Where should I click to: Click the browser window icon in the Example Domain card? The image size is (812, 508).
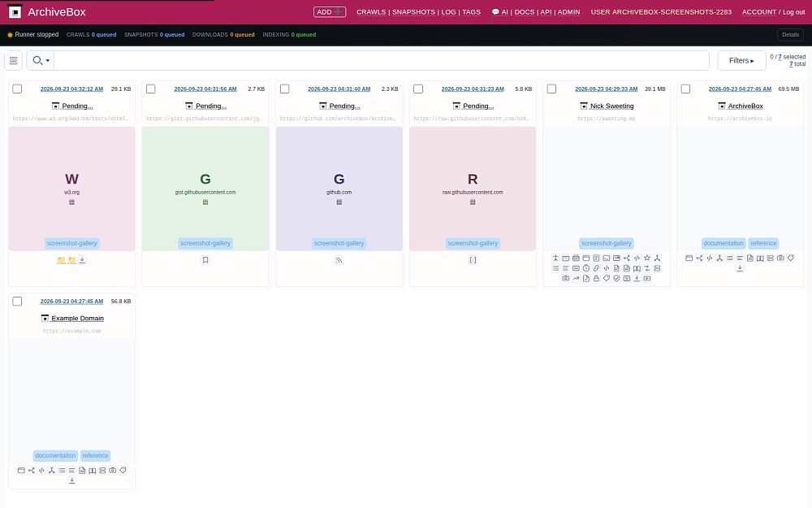[21, 471]
